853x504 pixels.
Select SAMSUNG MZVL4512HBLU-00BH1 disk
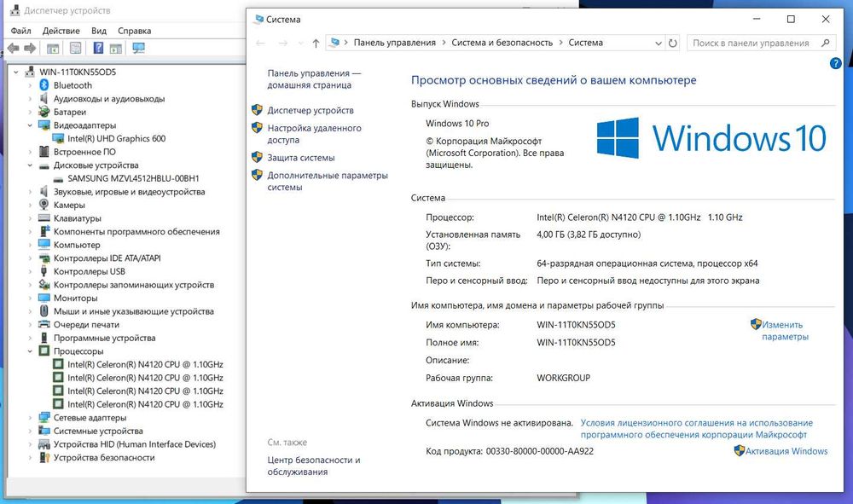(x=133, y=178)
